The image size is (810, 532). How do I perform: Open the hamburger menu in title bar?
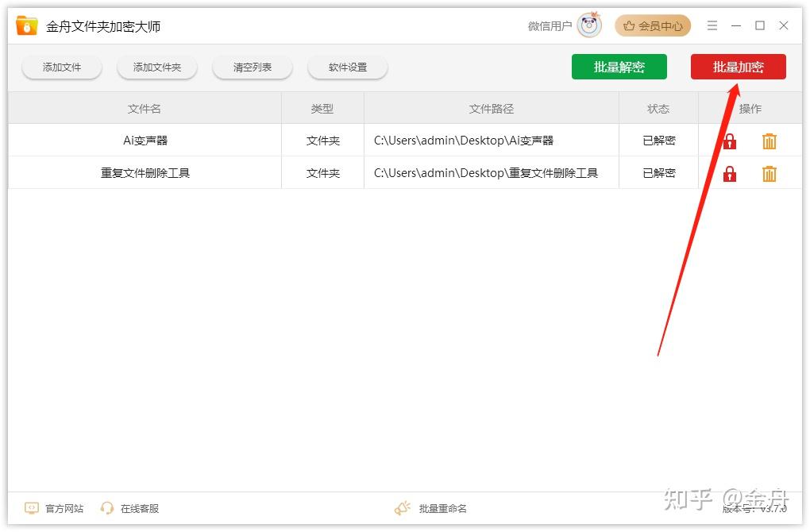pyautogui.click(x=712, y=25)
